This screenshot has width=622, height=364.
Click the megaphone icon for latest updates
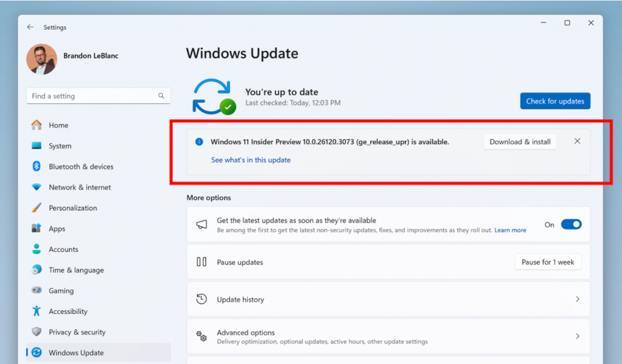pos(201,224)
